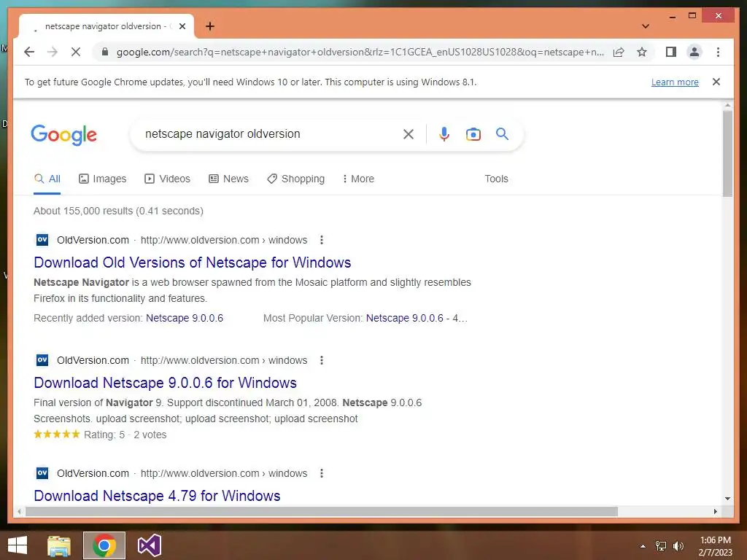
Task: Go to the Google homepage logo
Action: tap(64, 135)
